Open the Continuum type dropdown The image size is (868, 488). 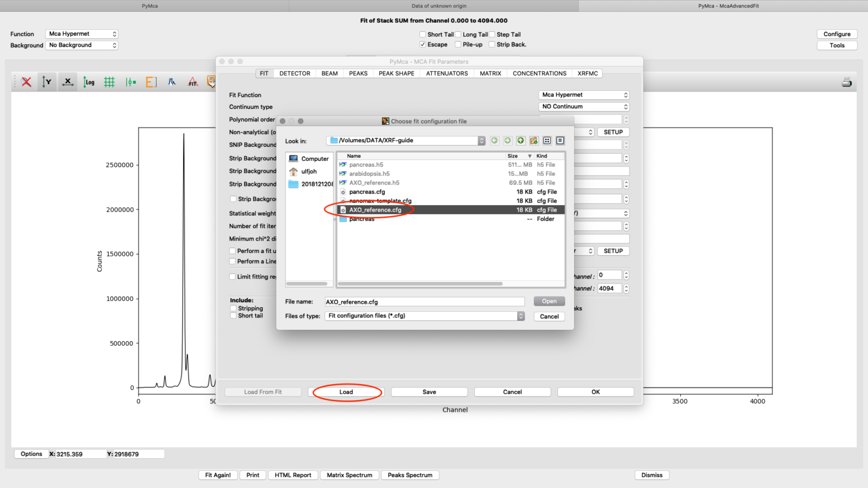pos(584,106)
